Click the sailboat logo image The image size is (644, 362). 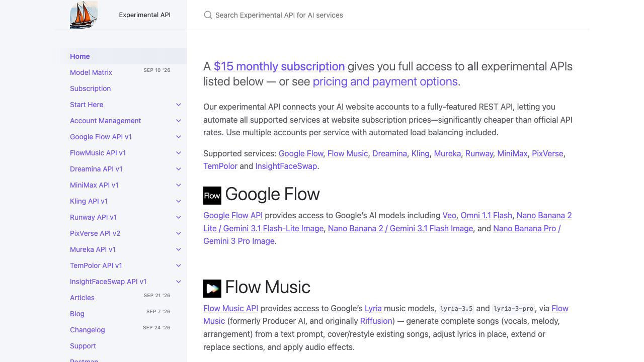(84, 15)
